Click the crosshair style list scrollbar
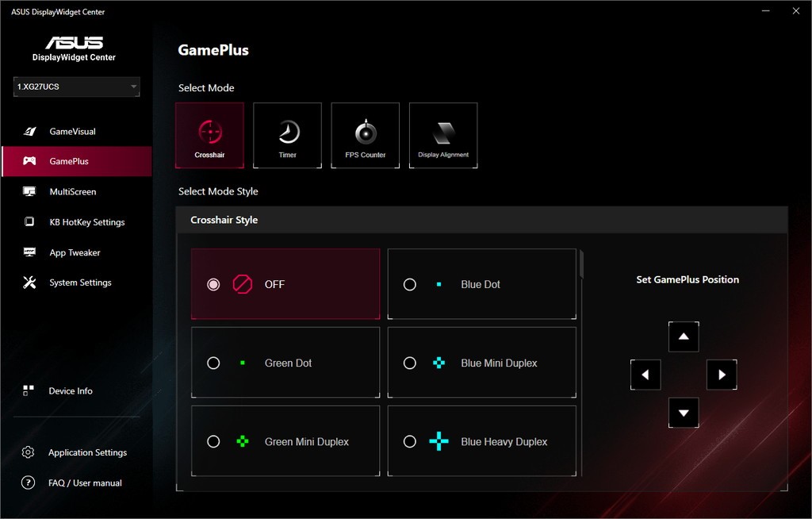 pyautogui.click(x=581, y=264)
